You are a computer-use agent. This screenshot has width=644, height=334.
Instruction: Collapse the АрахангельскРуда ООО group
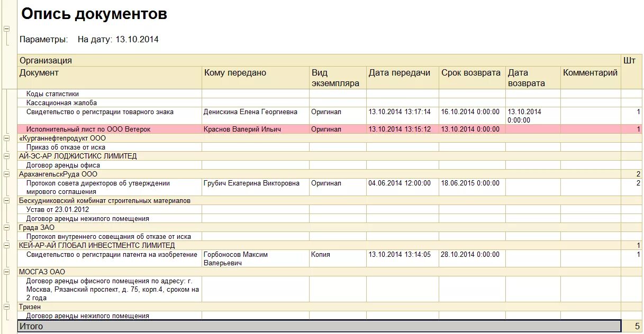coord(7,174)
